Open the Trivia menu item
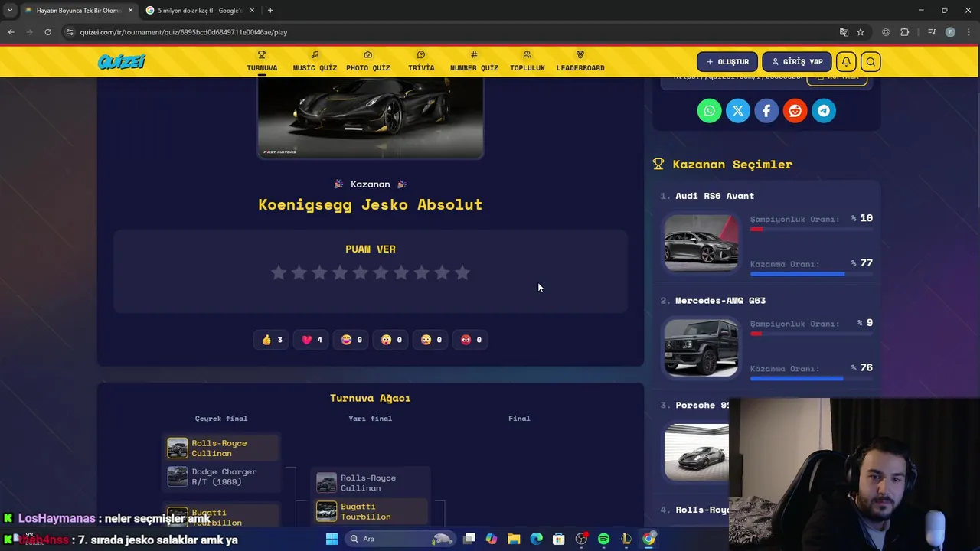This screenshot has width=980, height=551. [421, 61]
